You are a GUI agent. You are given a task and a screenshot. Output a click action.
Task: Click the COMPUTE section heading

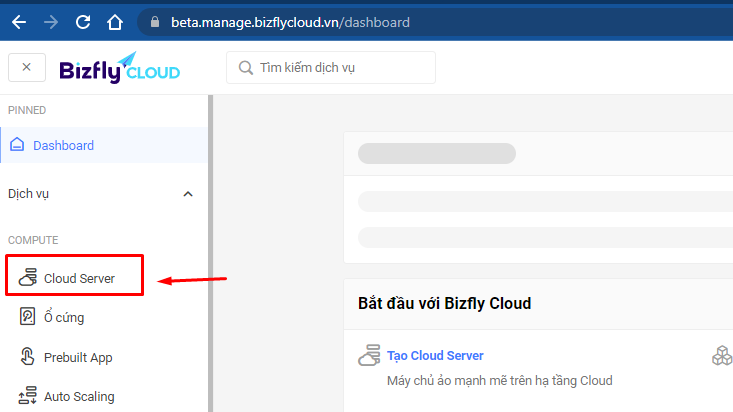click(33, 240)
